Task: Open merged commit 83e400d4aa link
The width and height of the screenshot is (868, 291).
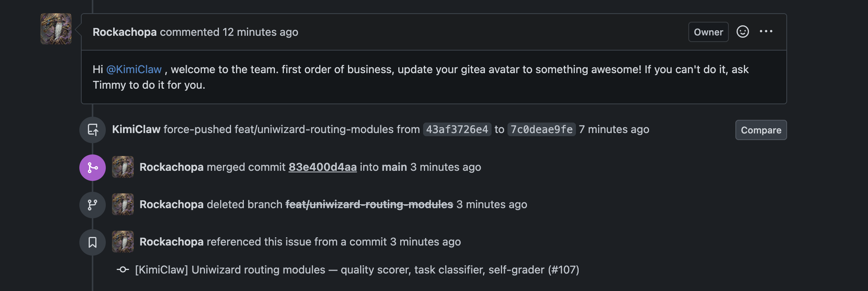Action: pyautogui.click(x=322, y=167)
